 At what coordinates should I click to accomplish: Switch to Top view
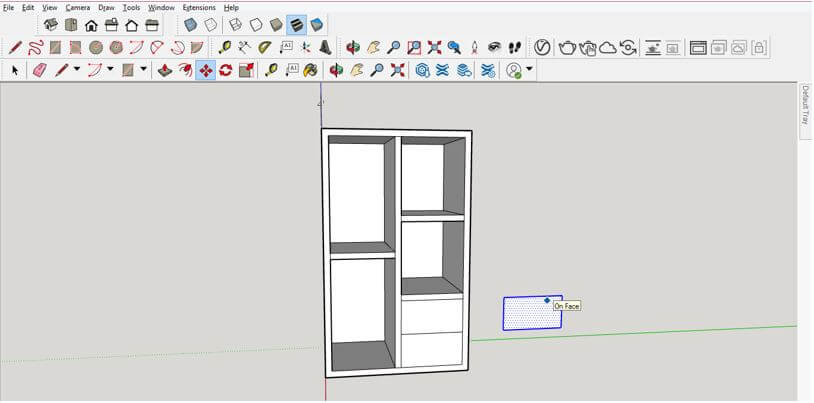tap(71, 25)
